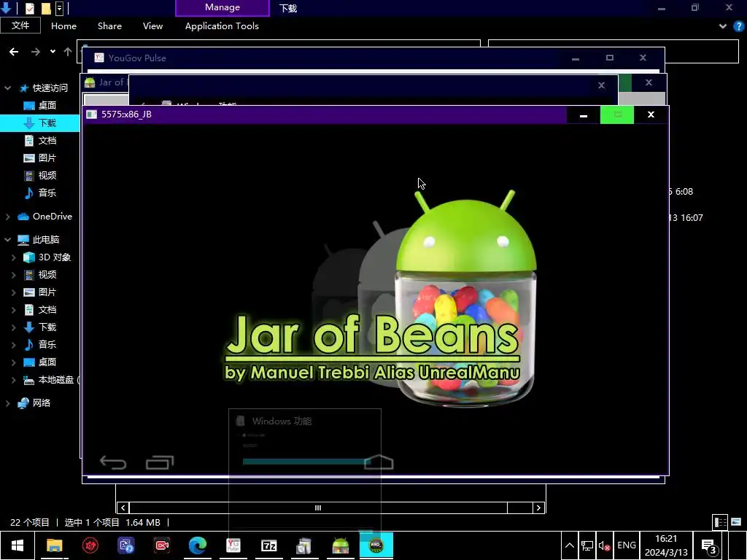Tap the Android back navigation icon
747x560 pixels.
[x=113, y=462]
